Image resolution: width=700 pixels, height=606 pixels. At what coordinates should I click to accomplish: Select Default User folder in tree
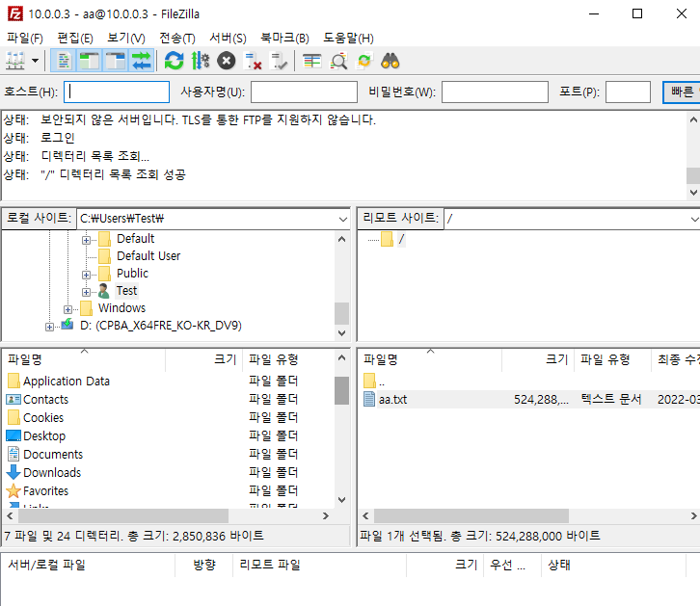[148, 256]
